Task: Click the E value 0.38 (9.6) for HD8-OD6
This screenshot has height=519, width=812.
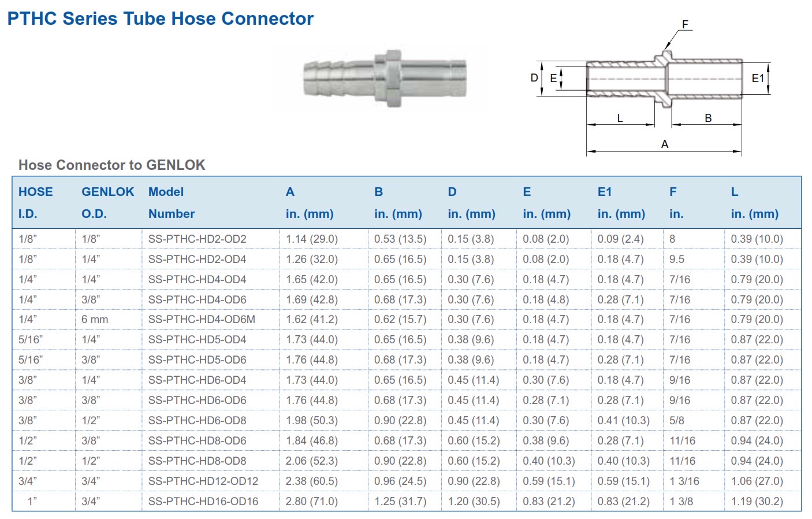Action: click(546, 441)
